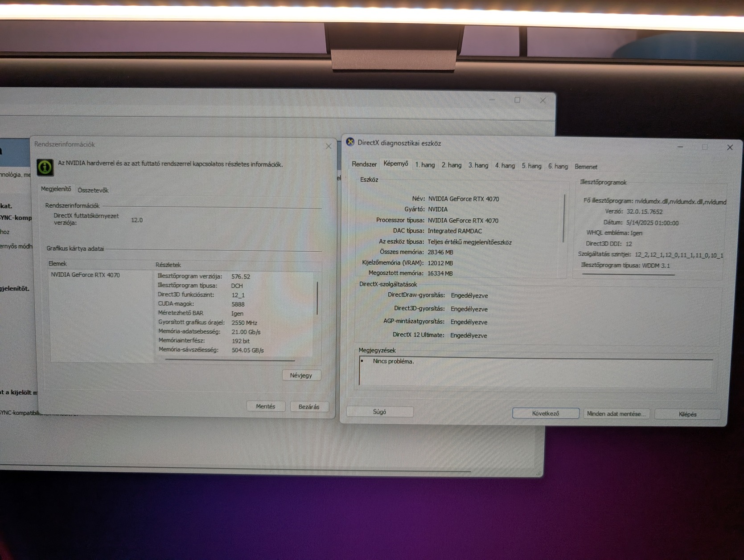Screen dimensions: 744x560
Task: Click the Memória-sávszélesség value 504.05 GB/s
Action: pyautogui.click(x=248, y=350)
